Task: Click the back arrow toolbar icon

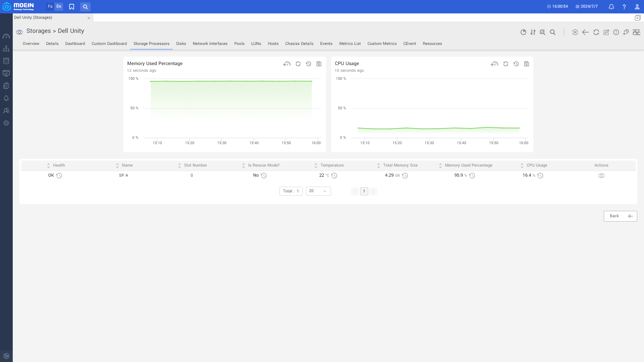Action: tap(585, 32)
